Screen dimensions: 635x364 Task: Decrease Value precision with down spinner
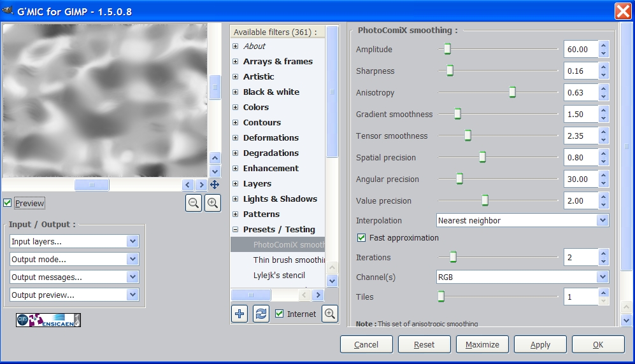coord(603,205)
